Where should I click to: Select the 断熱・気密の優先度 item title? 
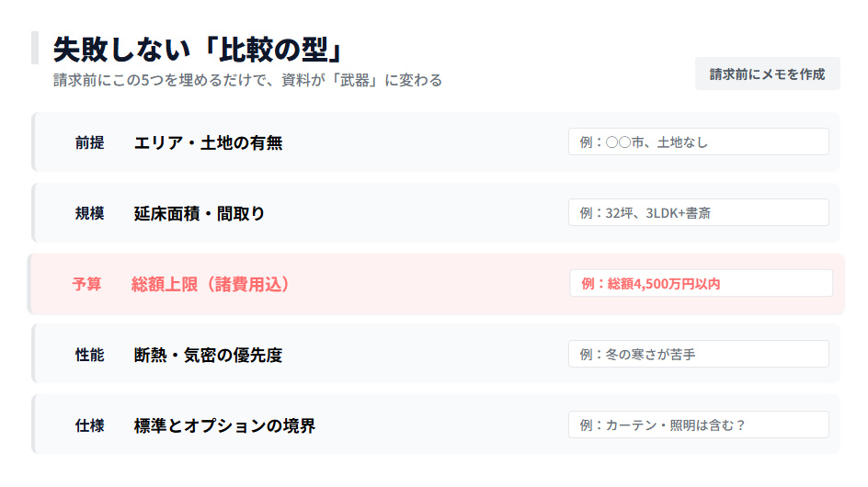[208, 355]
